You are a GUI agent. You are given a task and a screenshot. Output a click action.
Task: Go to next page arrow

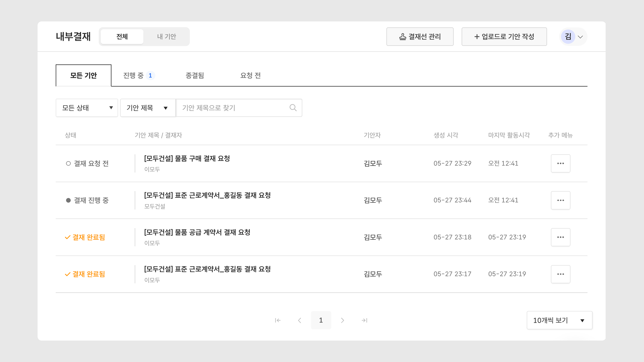342,320
